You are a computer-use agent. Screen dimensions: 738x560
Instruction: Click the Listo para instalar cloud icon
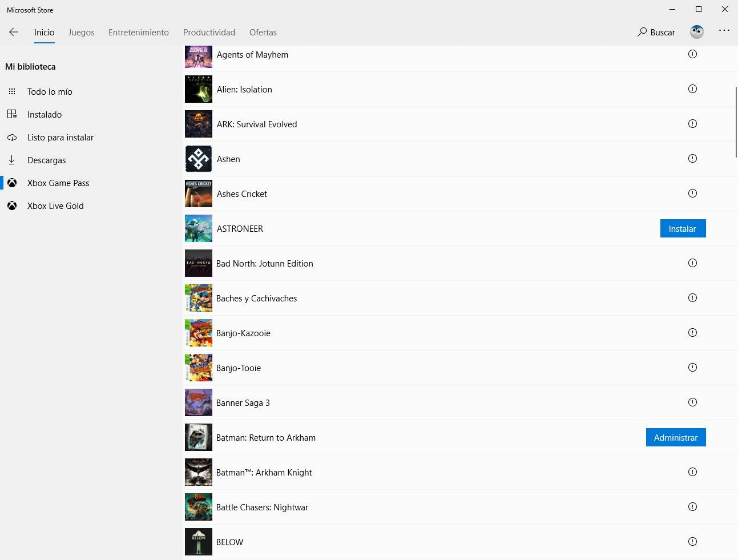[x=12, y=138]
